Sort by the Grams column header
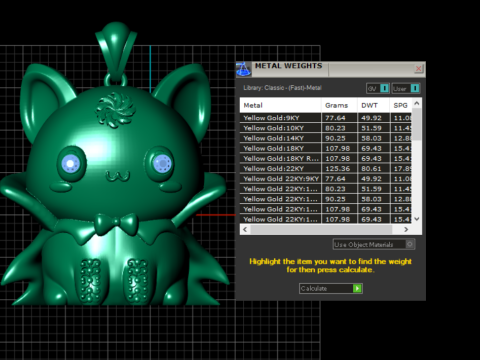Viewport: 480px width, 360px height. pos(339,105)
